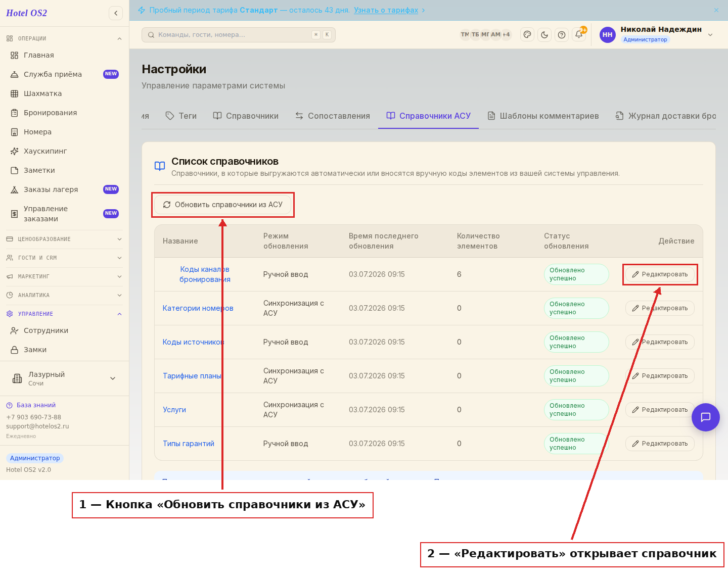Open Заметки page
The image size is (728, 579).
click(64, 170)
